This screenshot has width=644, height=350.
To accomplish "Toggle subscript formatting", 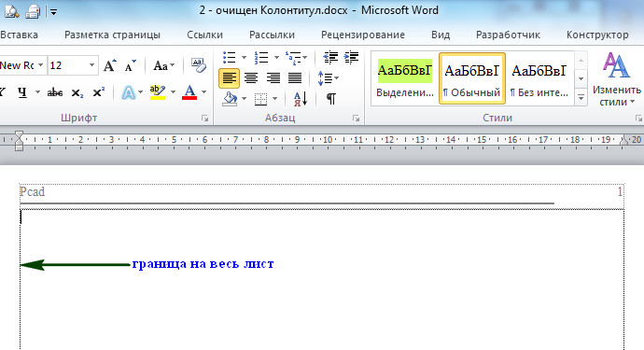I will (x=77, y=92).
